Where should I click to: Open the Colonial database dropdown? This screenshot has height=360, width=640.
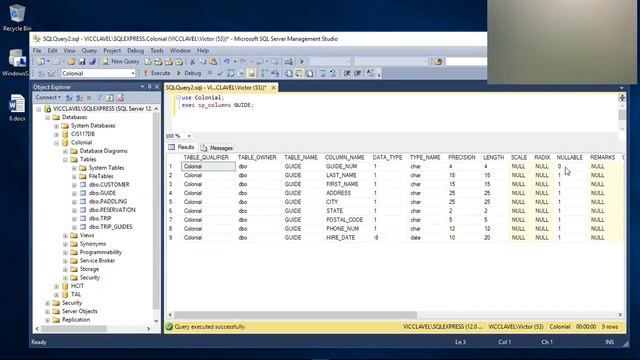pyautogui.click(x=133, y=73)
